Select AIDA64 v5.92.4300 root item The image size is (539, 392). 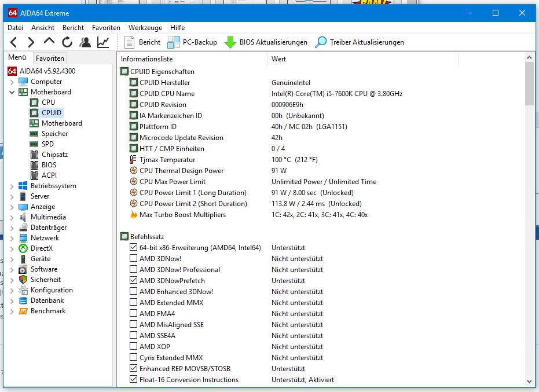point(47,71)
